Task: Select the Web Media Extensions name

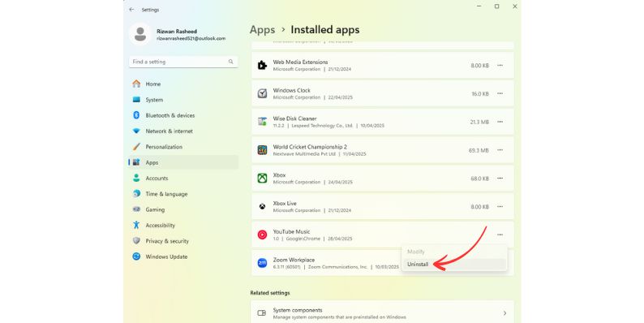Action: pos(300,62)
